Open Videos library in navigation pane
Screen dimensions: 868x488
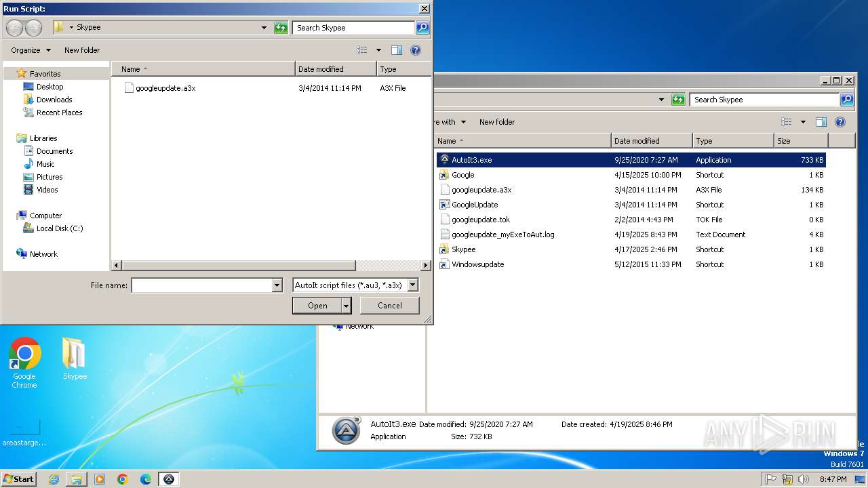(x=47, y=190)
